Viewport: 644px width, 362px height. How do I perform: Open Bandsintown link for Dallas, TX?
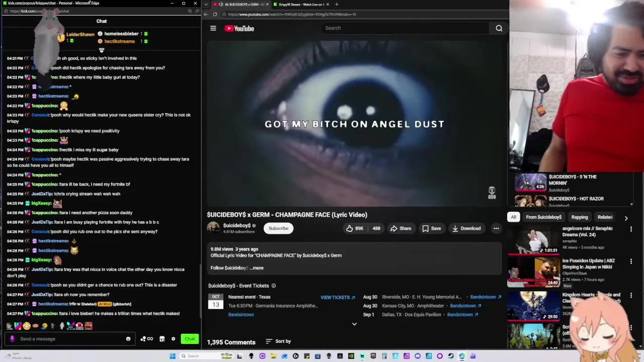click(462, 315)
